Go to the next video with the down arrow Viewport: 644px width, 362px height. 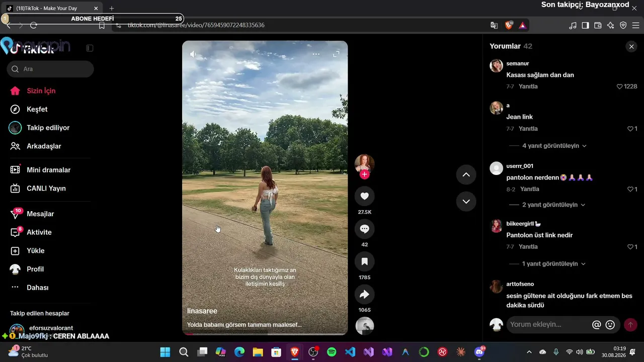point(466,202)
